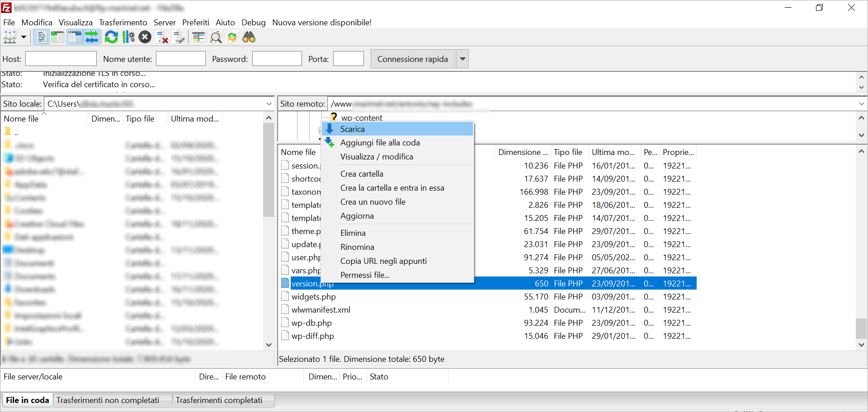Open the directory listing filters
868x412 pixels.
pos(198,37)
